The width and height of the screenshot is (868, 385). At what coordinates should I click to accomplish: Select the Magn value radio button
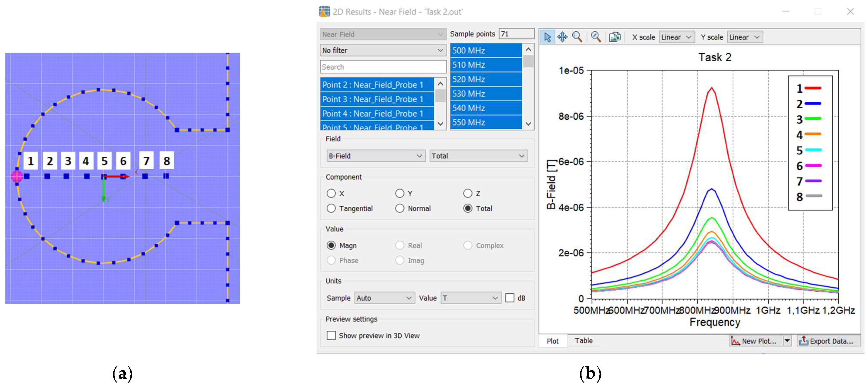click(x=331, y=245)
